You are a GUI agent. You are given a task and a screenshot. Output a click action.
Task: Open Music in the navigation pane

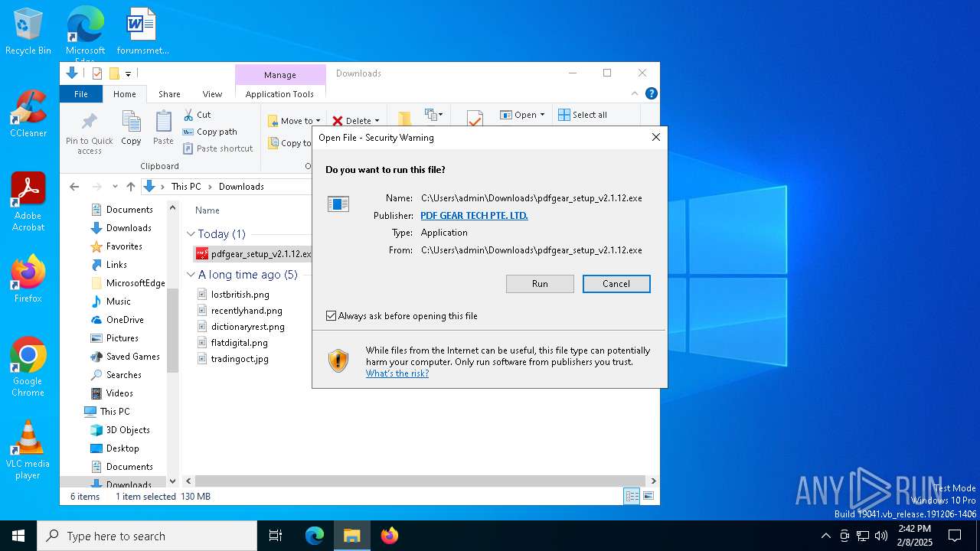tap(111, 302)
